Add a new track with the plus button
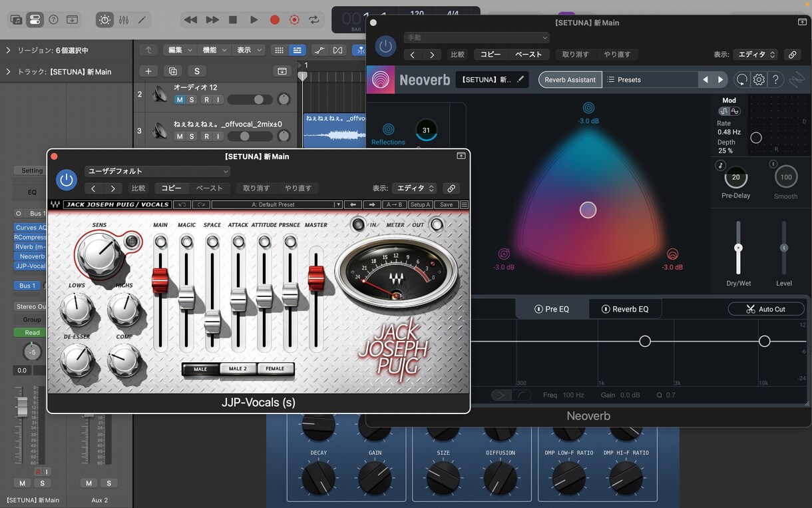The height and width of the screenshot is (508, 812). [148, 71]
